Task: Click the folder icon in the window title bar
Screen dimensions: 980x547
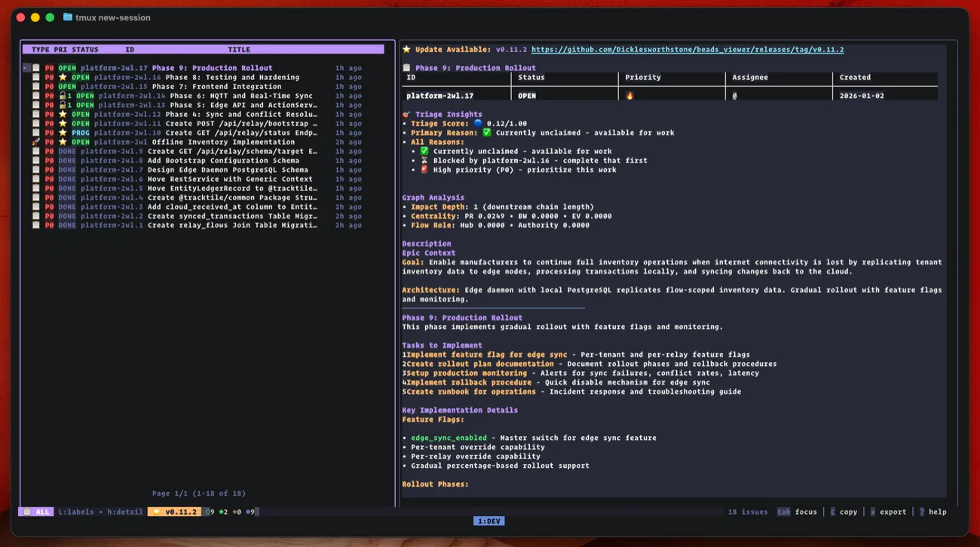Action: tap(68, 17)
